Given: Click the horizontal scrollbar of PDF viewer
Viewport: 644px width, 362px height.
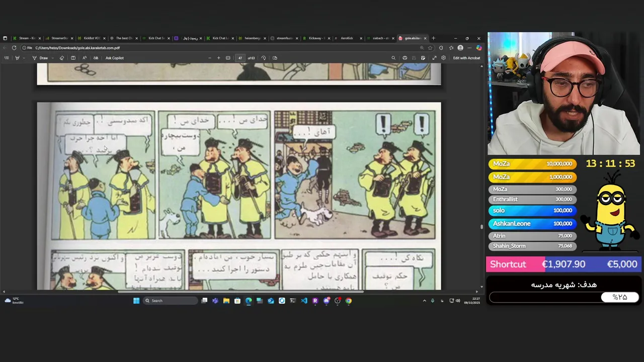Looking at the screenshot, I should [240, 292].
